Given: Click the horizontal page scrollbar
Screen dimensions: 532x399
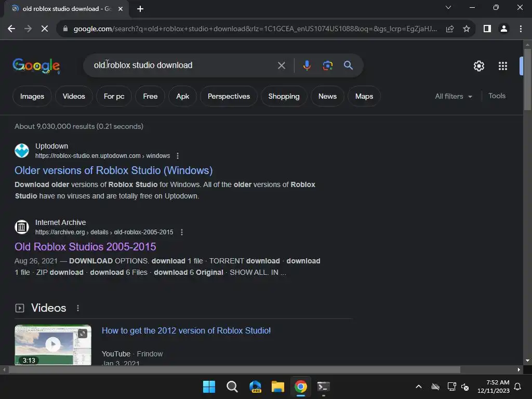Looking at the screenshot, I should tap(234, 370).
